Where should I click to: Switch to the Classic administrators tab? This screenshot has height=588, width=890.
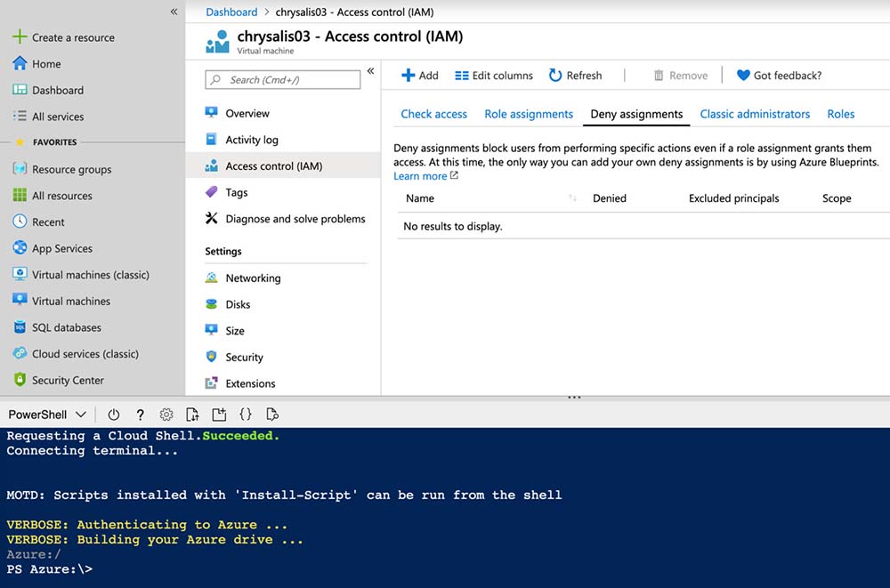point(755,114)
